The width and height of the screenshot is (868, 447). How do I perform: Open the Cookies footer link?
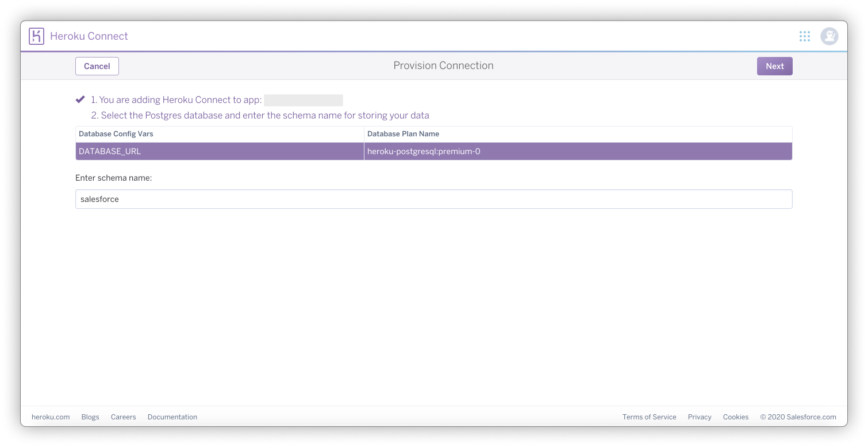coord(736,417)
